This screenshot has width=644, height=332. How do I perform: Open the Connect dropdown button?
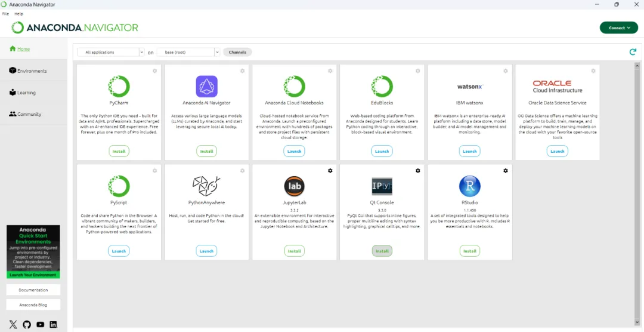[x=619, y=27]
